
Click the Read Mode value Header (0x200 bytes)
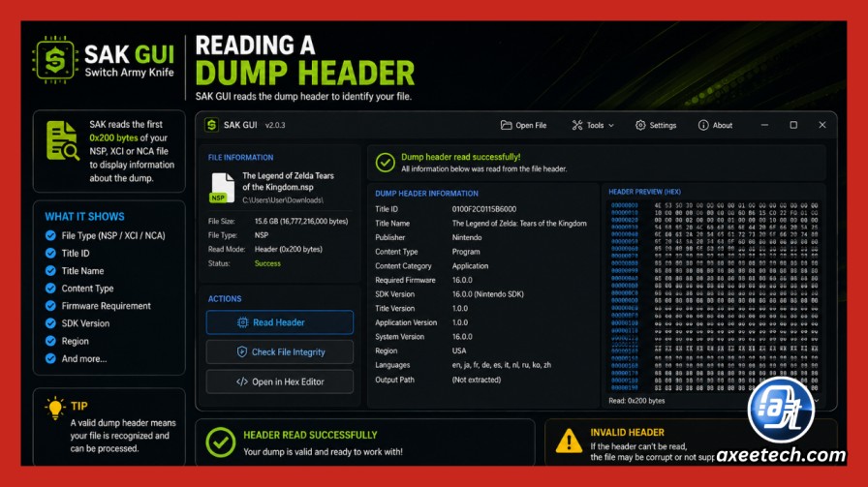(x=289, y=250)
